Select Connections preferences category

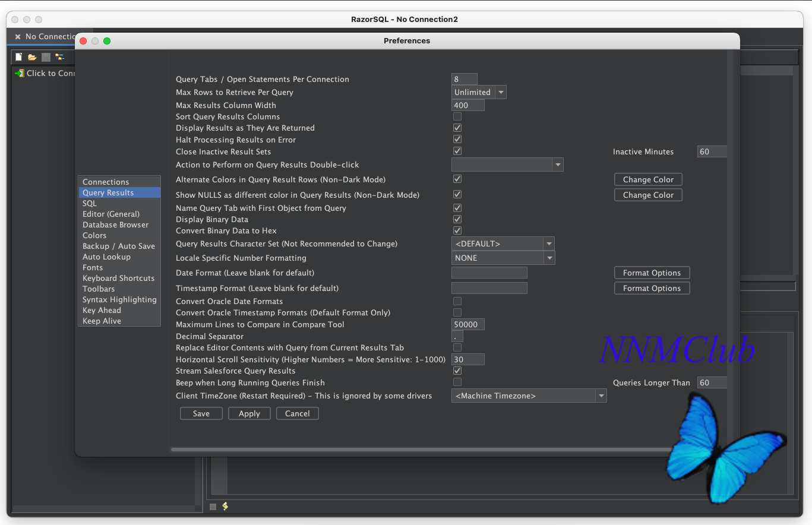119,182
